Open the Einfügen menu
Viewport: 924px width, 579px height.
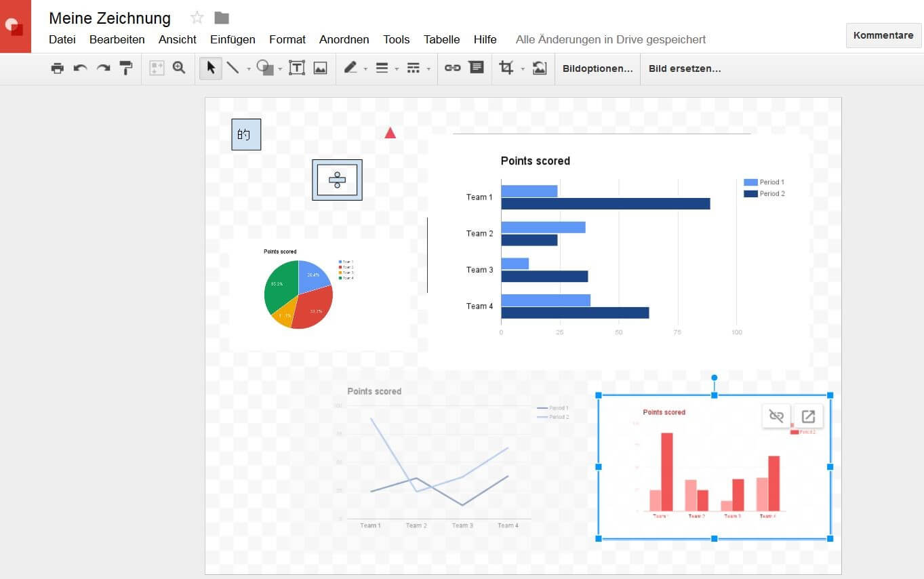click(x=233, y=39)
